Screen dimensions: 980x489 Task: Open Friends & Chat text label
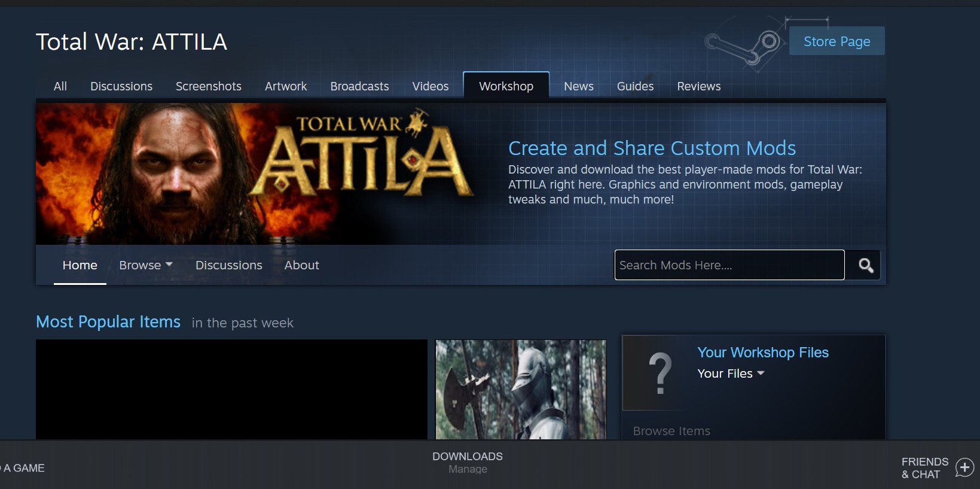coord(924,468)
